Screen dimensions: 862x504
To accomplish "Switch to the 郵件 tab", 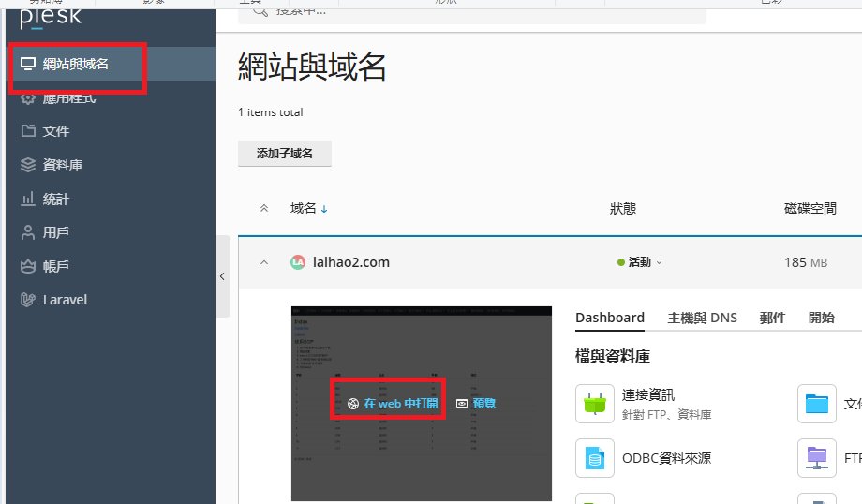I will (772, 318).
